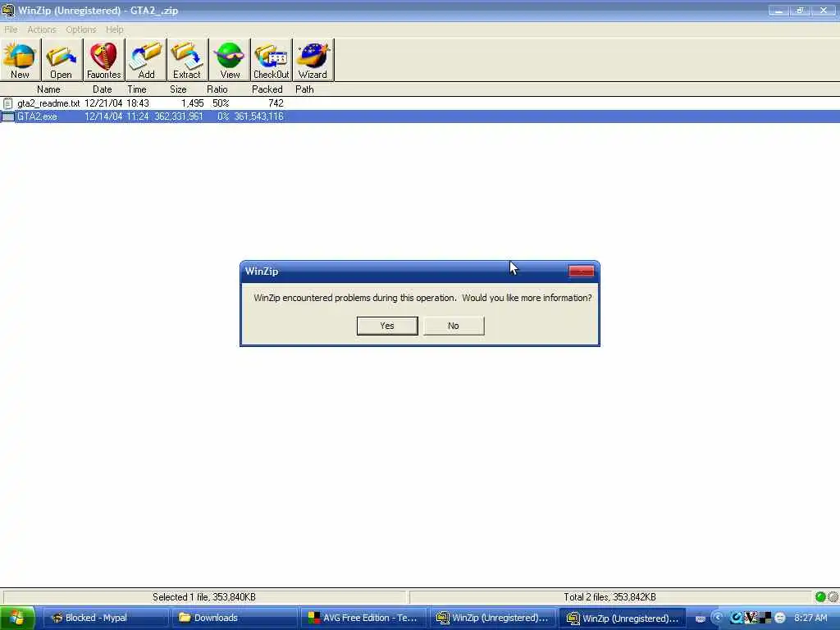Sort by the Packed column header
Viewport: 840px width, 630px height.
267,89
